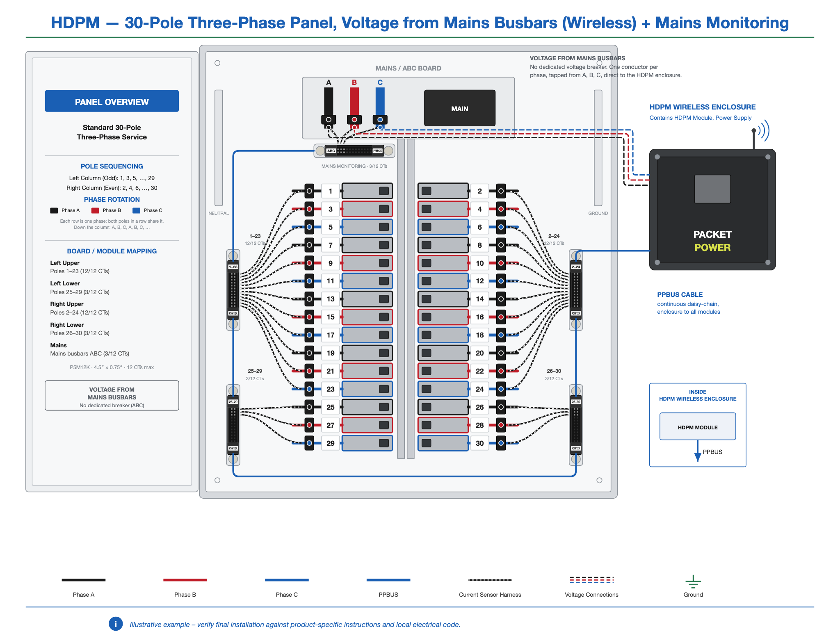This screenshot has height=643, width=840.
Task: Click current sensor on pole 13
Action: tap(309, 299)
